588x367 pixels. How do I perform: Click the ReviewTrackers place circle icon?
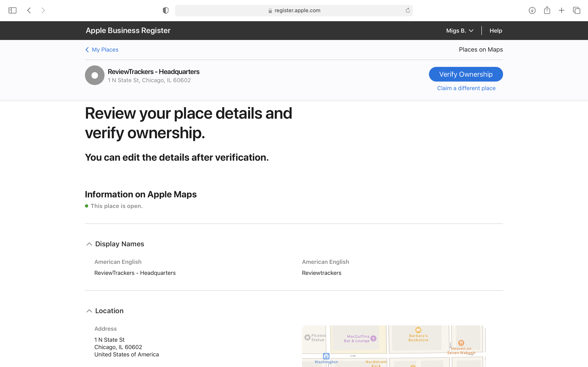pyautogui.click(x=95, y=75)
